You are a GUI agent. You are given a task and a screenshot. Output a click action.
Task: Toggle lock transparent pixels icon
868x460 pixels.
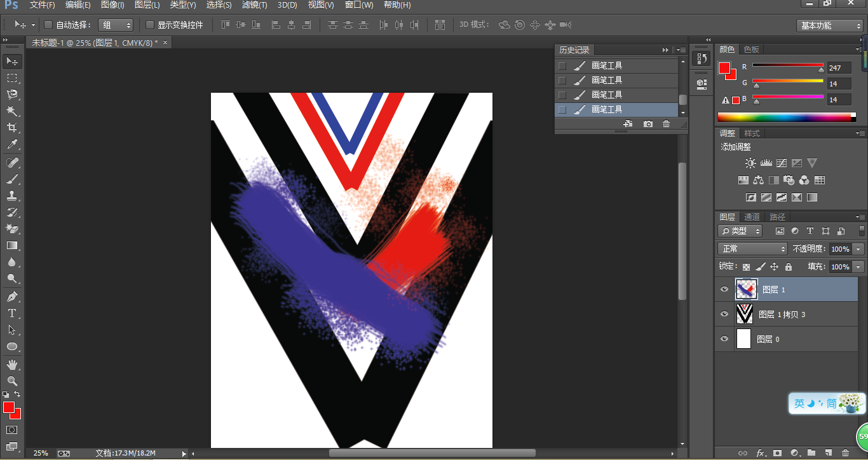(746, 267)
